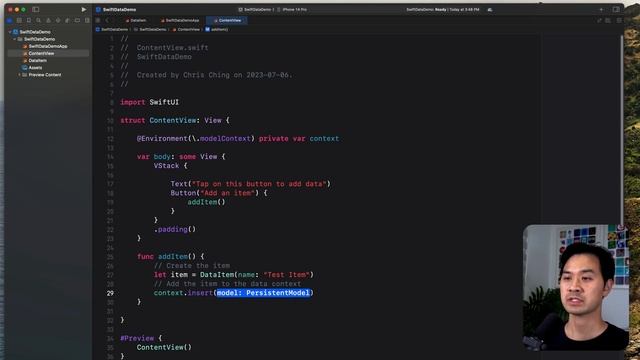640x360 pixels.
Task: Choose the SwiftDataDemo scheme
Action: [x=255, y=9]
